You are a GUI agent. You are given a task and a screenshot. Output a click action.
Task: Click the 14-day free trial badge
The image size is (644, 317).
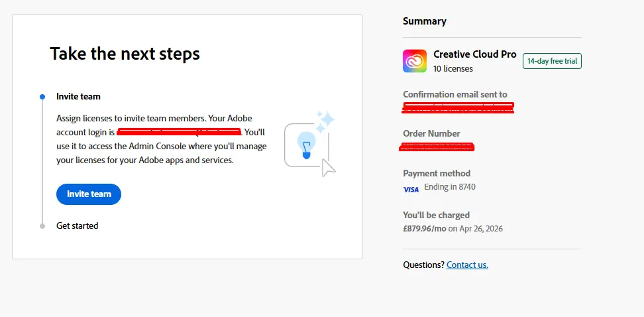point(552,61)
